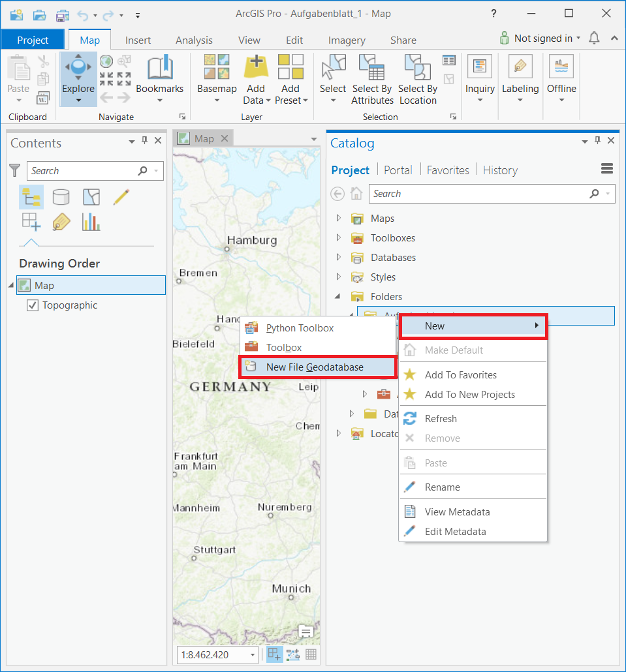This screenshot has height=672, width=626.
Task: Toggle the snapping button in the map status bar
Action: (x=275, y=654)
